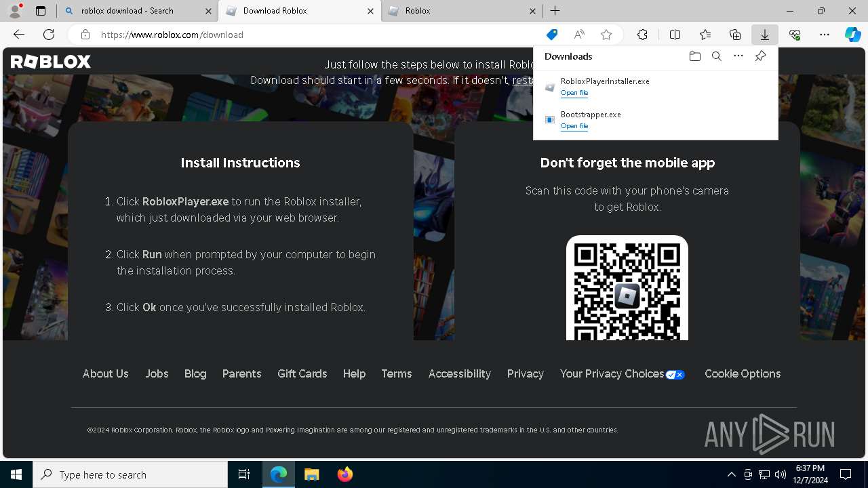Click Bootstrapper.exe file name
This screenshot has width=868, height=488.
[x=591, y=115]
